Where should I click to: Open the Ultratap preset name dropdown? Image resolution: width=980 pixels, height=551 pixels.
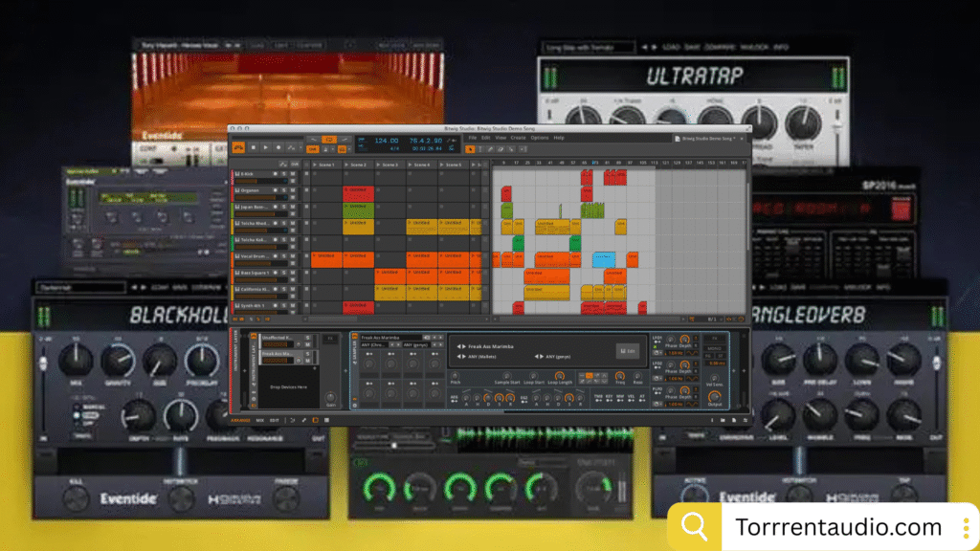click(588, 47)
